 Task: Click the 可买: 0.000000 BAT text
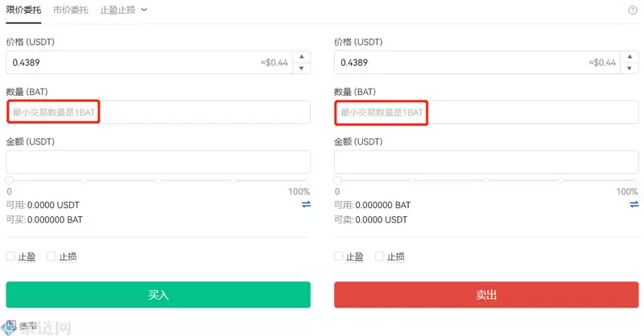click(x=44, y=219)
